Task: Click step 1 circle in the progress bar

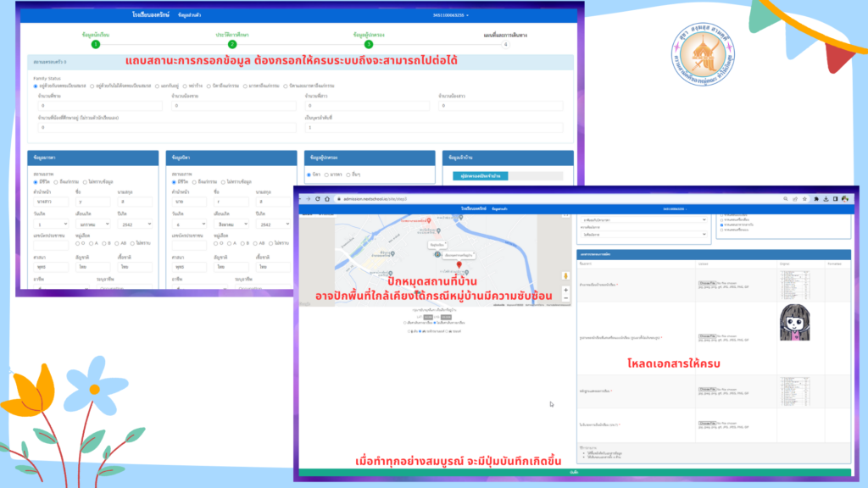Action: pyautogui.click(x=96, y=44)
